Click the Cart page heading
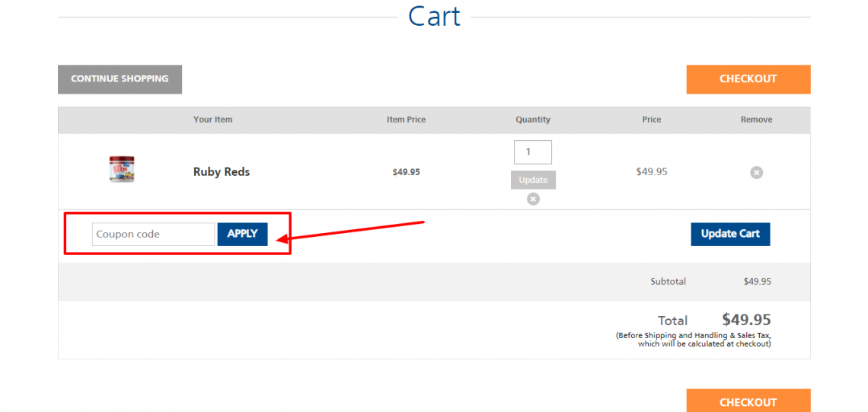The width and height of the screenshot is (868, 412). 434,16
